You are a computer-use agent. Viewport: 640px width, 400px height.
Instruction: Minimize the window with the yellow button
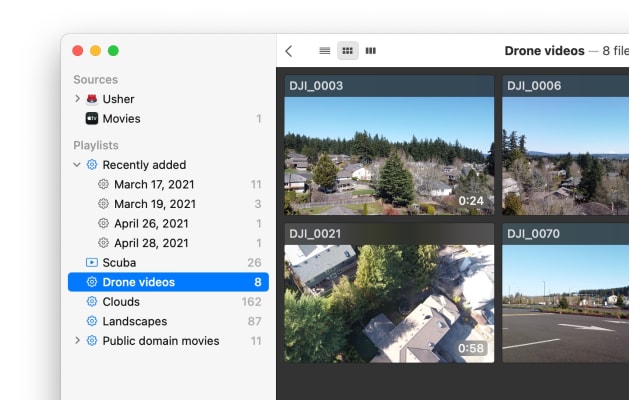tap(96, 51)
